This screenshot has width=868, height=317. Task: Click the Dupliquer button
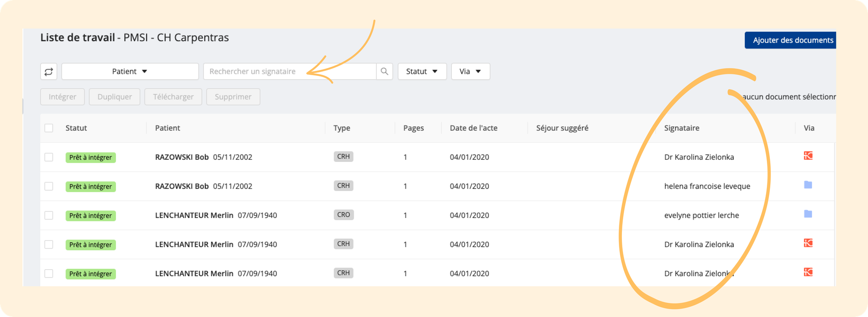click(x=115, y=97)
